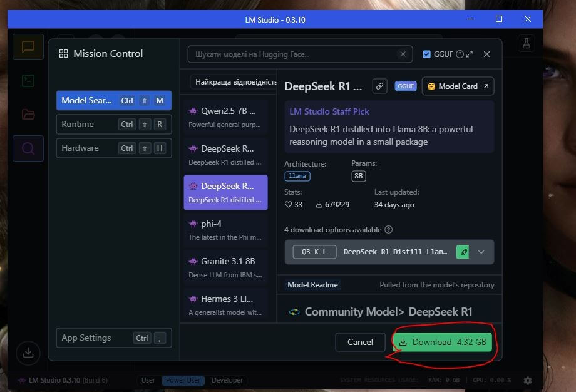Switch to Power User mode

[183, 380]
